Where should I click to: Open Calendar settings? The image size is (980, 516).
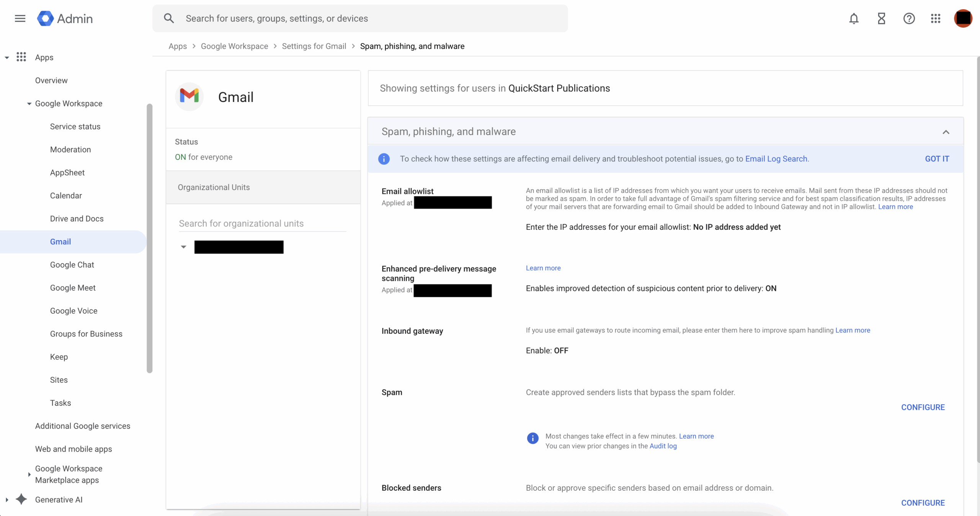point(66,195)
